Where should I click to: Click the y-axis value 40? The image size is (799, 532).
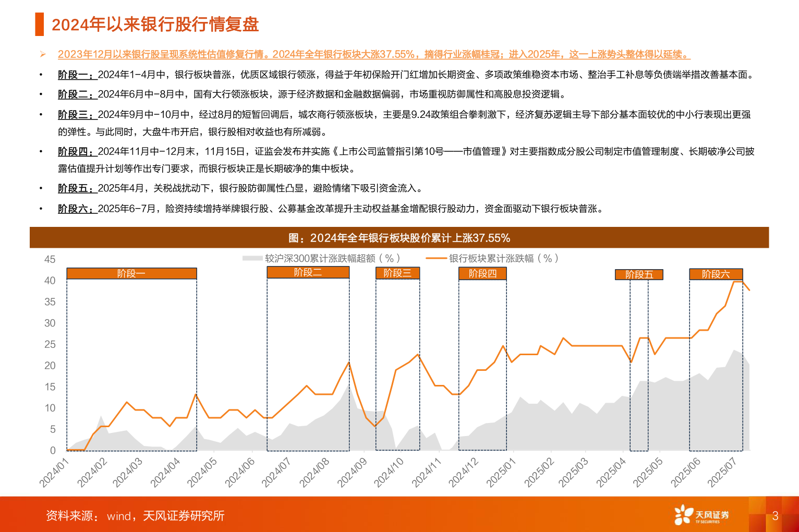tap(50, 281)
